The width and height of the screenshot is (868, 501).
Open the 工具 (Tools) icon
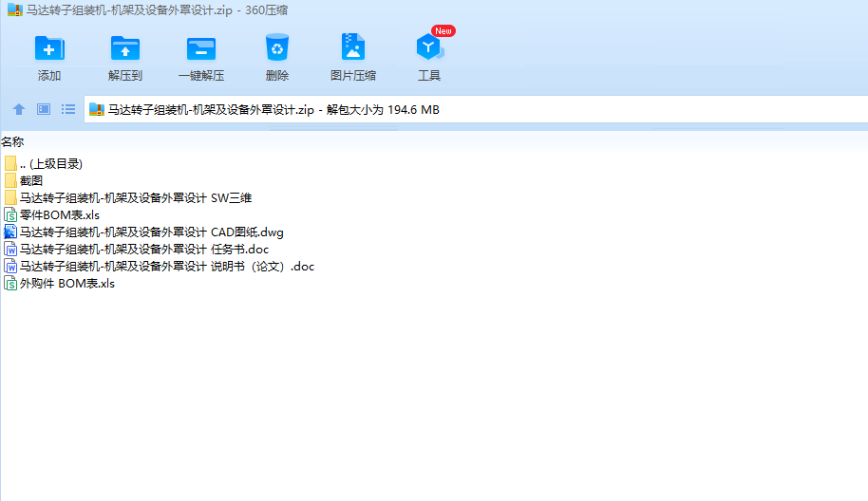429,47
